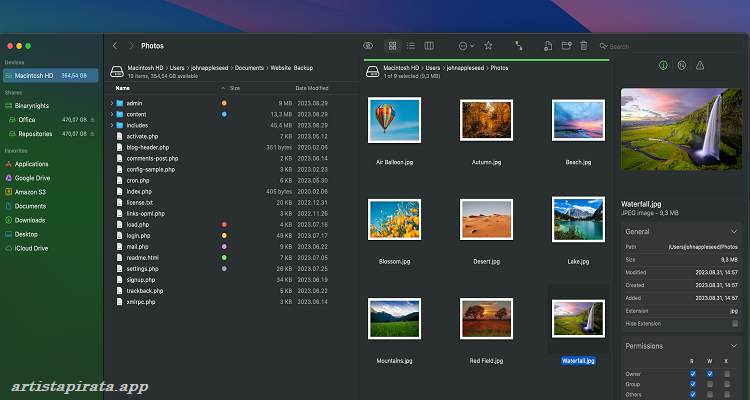Open the warning triangle inspector tab
The width and height of the screenshot is (750, 400).
(700, 65)
